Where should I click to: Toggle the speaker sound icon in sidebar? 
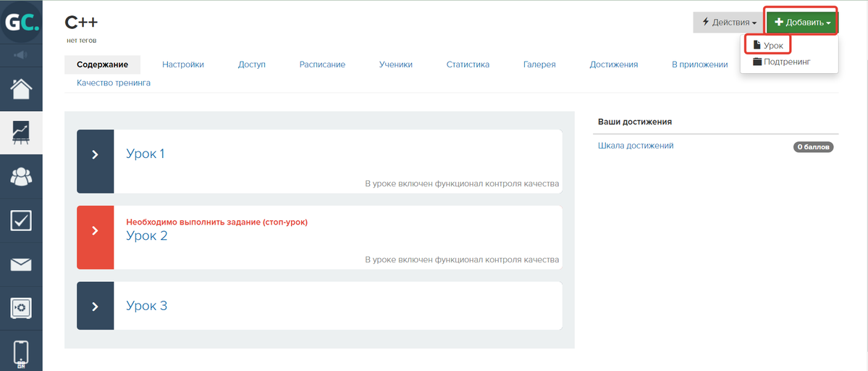pos(21,55)
